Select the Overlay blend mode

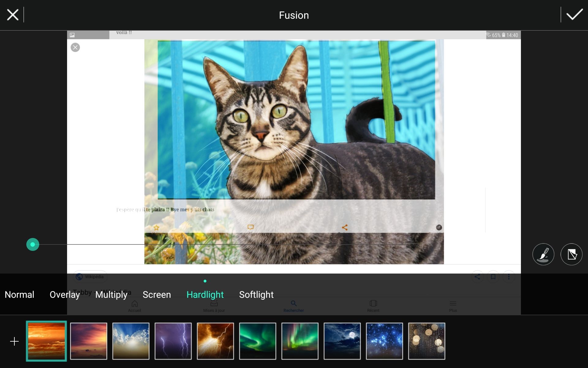click(x=65, y=294)
